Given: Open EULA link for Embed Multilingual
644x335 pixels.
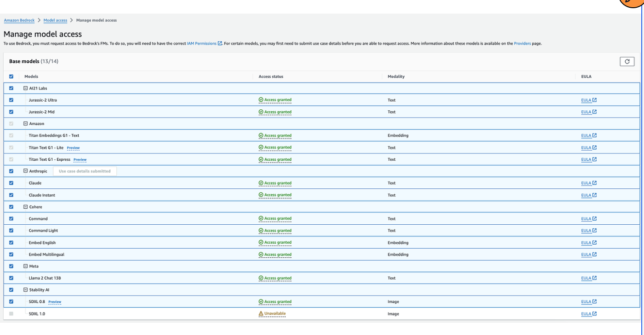Looking at the screenshot, I should coord(589,254).
